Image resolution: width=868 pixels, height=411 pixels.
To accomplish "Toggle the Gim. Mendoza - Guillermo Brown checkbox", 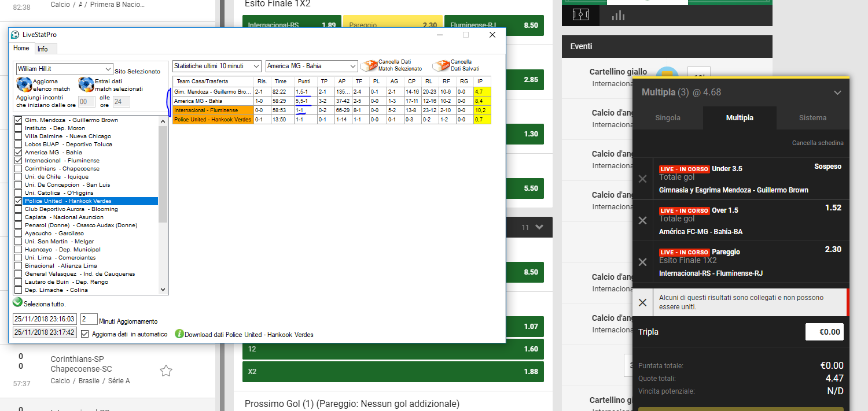I will 18,120.
